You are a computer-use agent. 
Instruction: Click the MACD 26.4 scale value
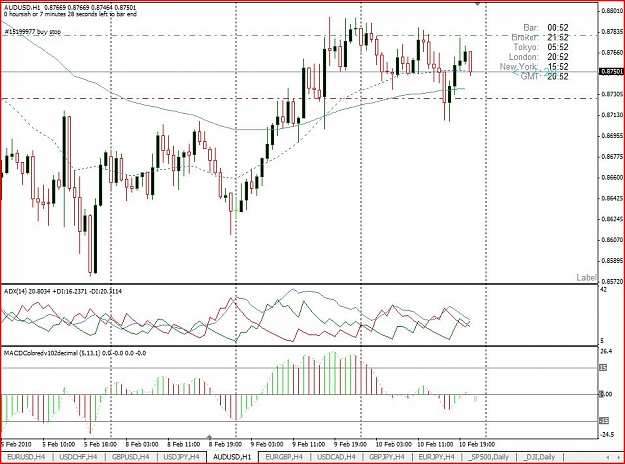point(606,351)
